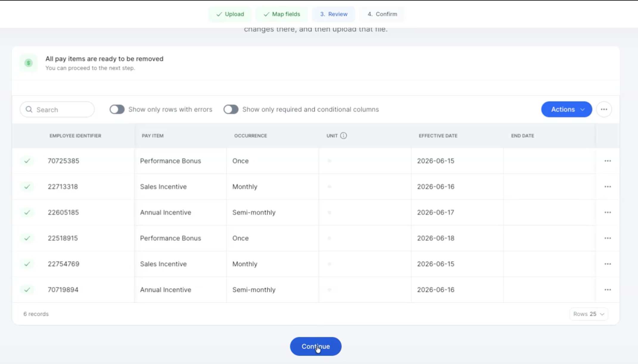Viewport: 638px width, 364px height.
Task: Click the Employee Identifier column header
Action: click(75, 136)
